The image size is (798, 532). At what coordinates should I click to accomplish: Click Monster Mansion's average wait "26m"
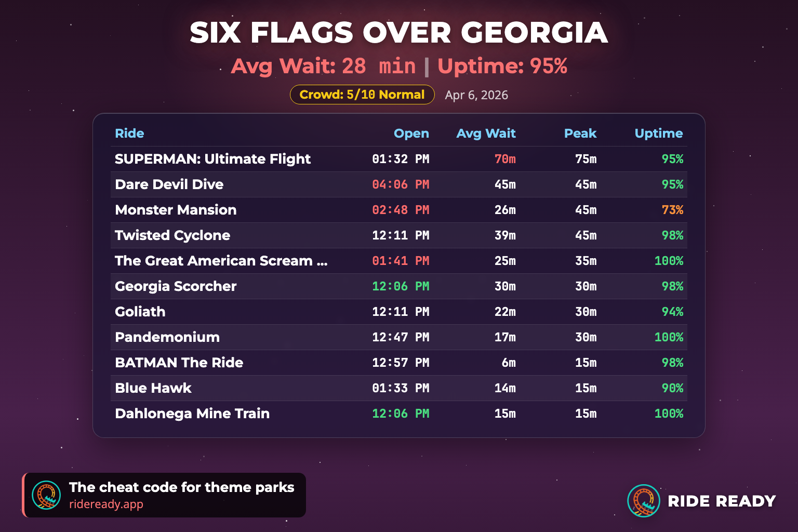click(x=505, y=210)
